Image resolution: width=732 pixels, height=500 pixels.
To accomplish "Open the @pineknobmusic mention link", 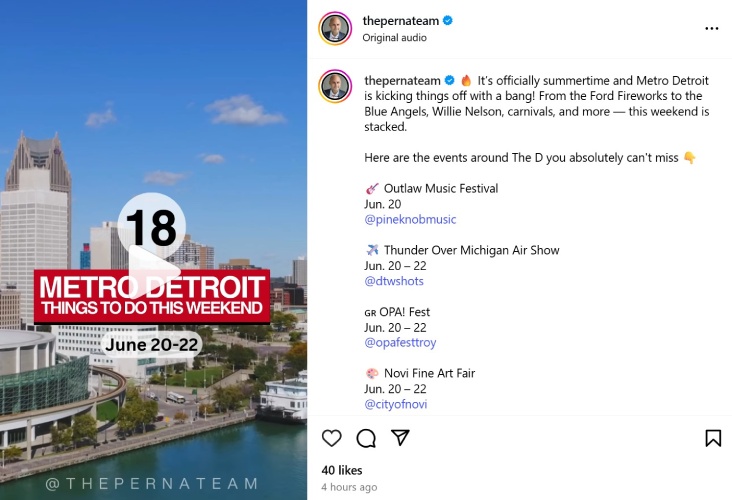I will 410,219.
